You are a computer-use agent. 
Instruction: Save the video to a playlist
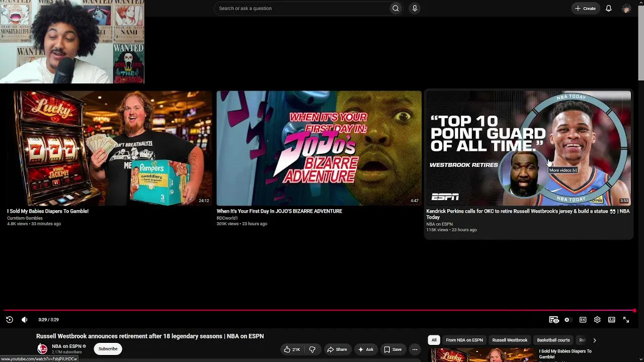click(393, 349)
